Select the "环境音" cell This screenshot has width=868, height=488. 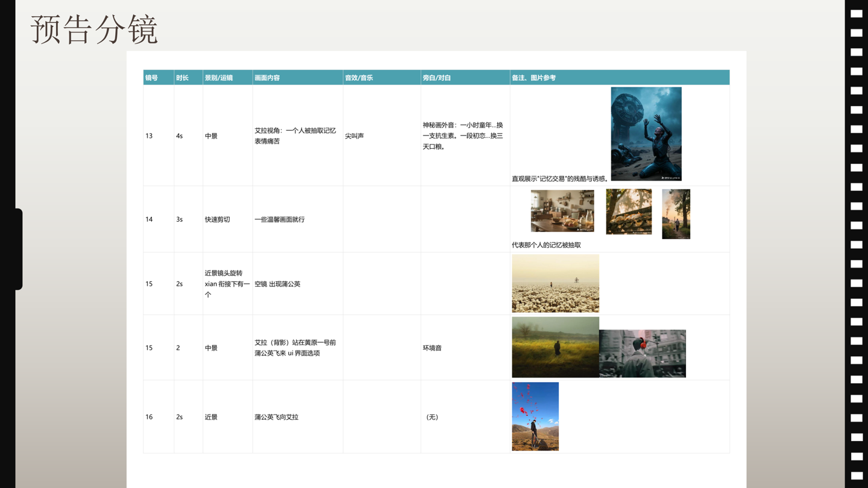(465, 348)
